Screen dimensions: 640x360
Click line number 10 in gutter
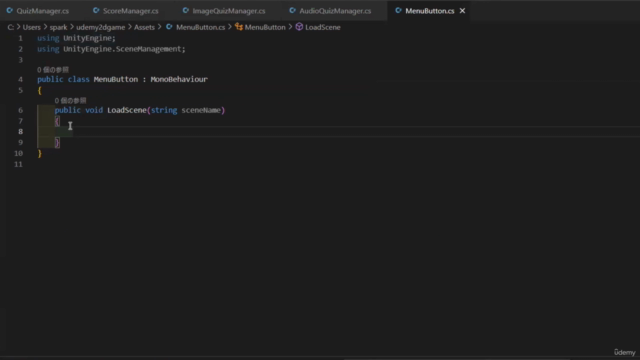(18, 153)
